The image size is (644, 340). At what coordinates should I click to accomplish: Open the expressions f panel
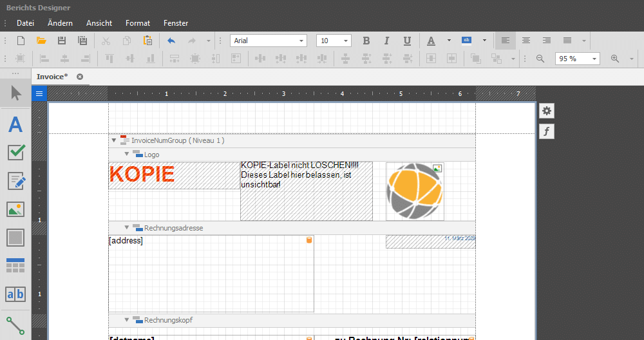pyautogui.click(x=547, y=132)
